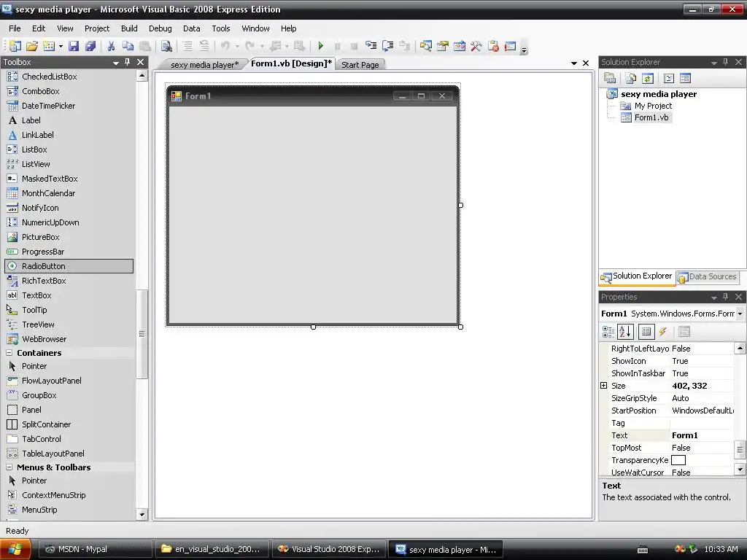
Task: Click the Object Browser wrench-and-hammer icon
Action: point(476,46)
